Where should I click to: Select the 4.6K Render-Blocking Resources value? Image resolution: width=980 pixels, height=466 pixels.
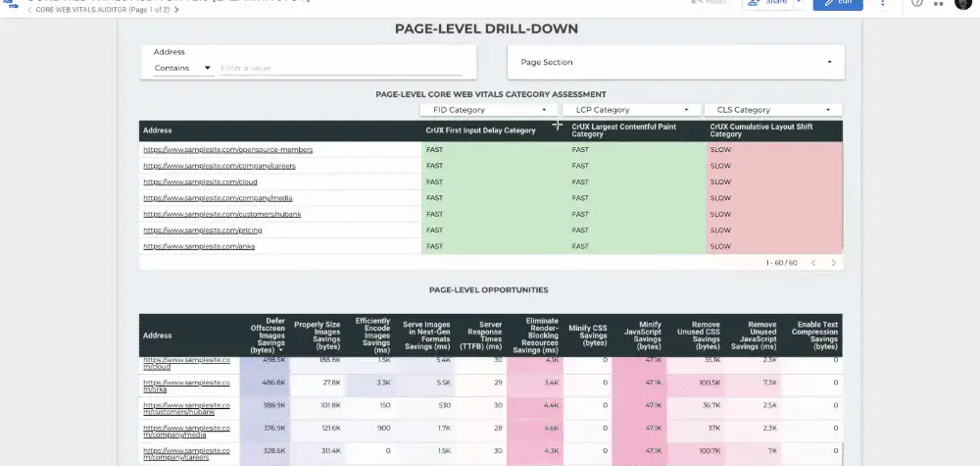pos(551,428)
